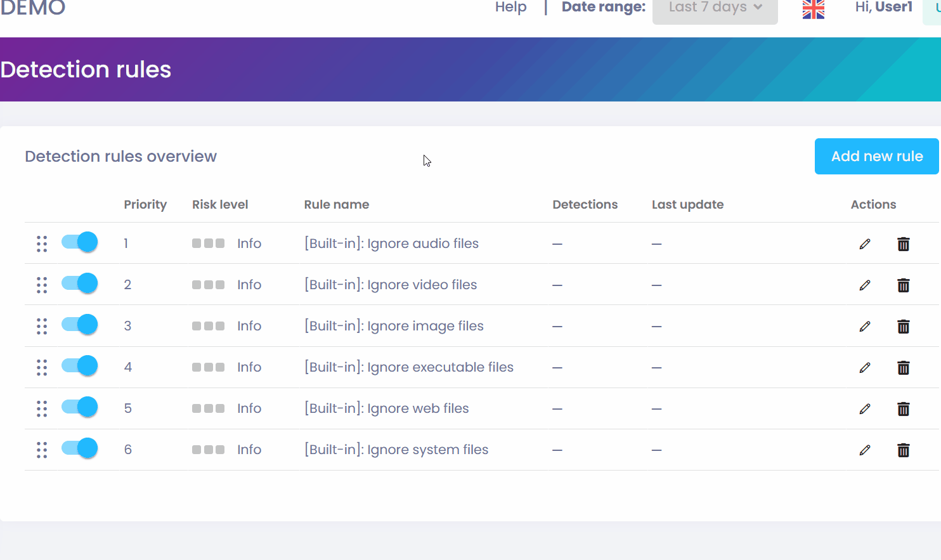The height and width of the screenshot is (560, 941).
Task: Open the Help link
Action: coord(511,7)
